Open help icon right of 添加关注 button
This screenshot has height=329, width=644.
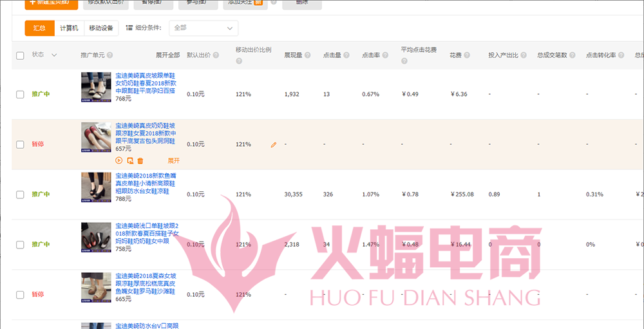coord(274,3)
